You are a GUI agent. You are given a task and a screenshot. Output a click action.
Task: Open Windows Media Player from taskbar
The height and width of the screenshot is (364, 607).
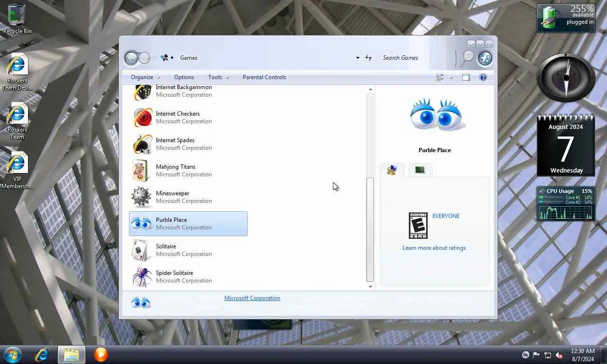[101, 355]
